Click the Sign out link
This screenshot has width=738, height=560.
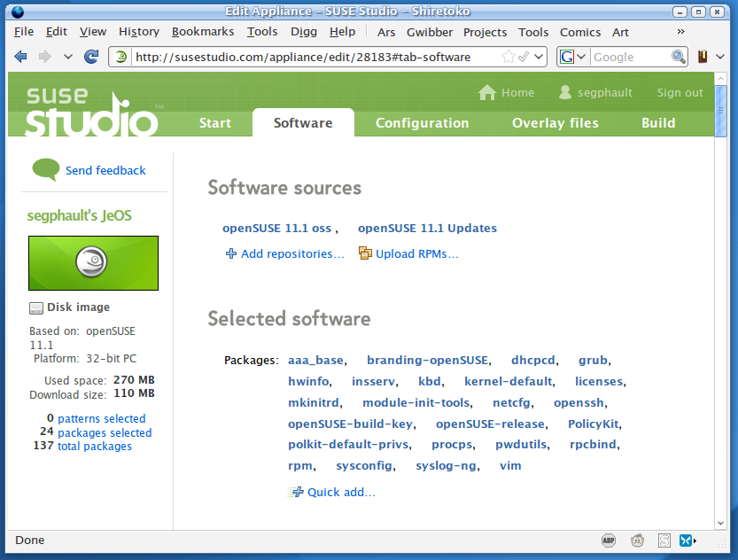[x=680, y=93]
